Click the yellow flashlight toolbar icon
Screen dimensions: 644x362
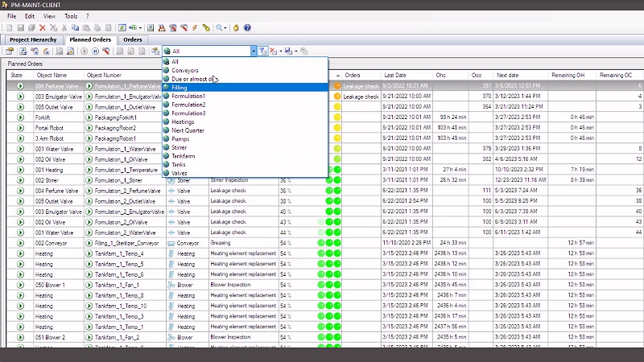pyautogui.click(x=206, y=28)
